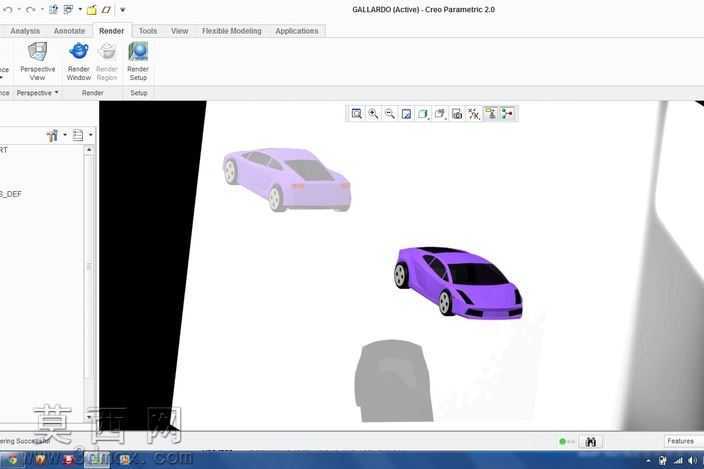Open the Windows switcher dropdown arrow
This screenshot has width=704, height=469.
80,9
